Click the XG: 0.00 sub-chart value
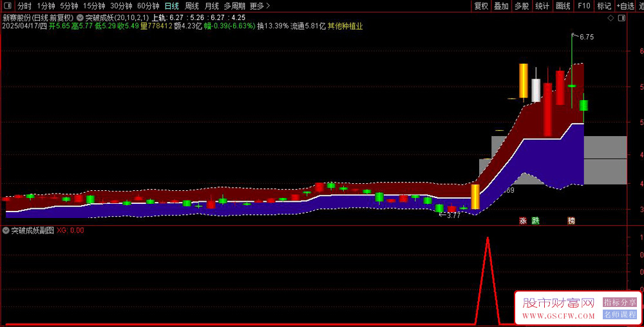The image size is (644, 327). click(70, 231)
